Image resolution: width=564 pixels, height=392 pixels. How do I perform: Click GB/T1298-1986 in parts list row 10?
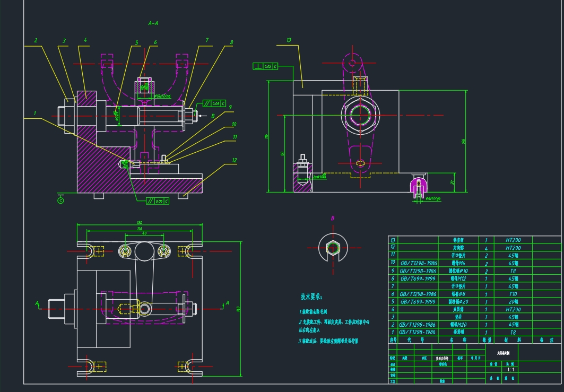click(419, 263)
